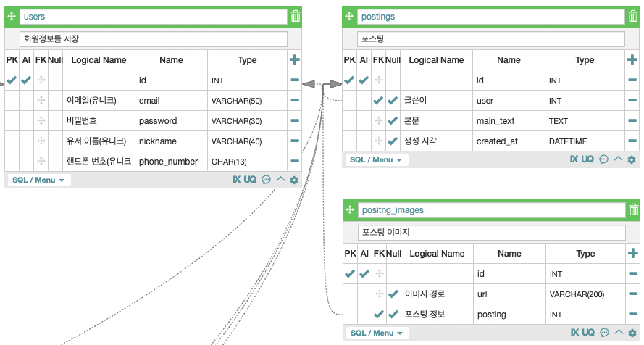Remove the main_text column from postings
This screenshot has height=345, width=644.
[x=632, y=120]
